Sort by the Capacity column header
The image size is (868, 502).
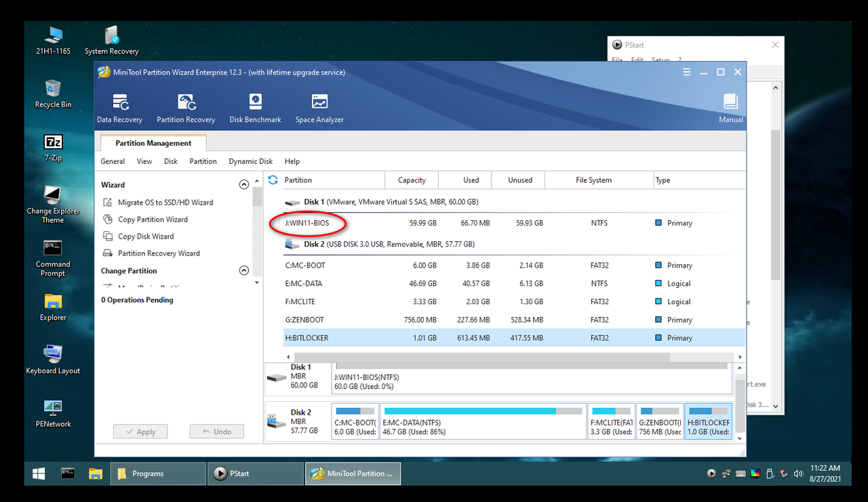(412, 180)
